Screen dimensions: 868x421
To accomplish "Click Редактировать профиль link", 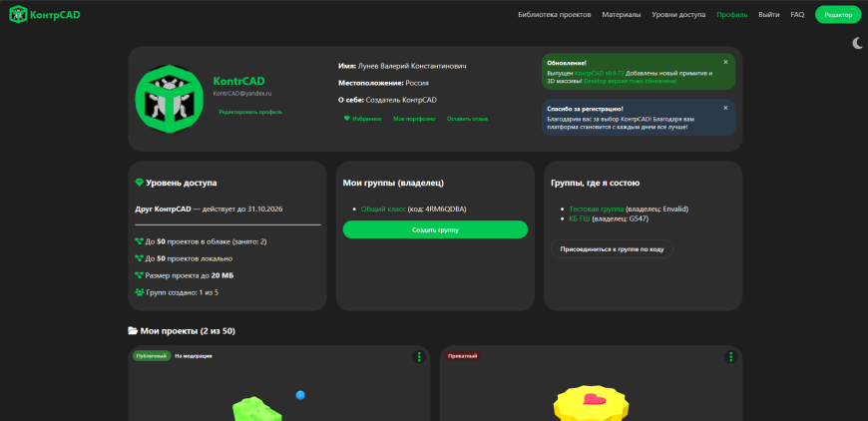I will tap(250, 112).
